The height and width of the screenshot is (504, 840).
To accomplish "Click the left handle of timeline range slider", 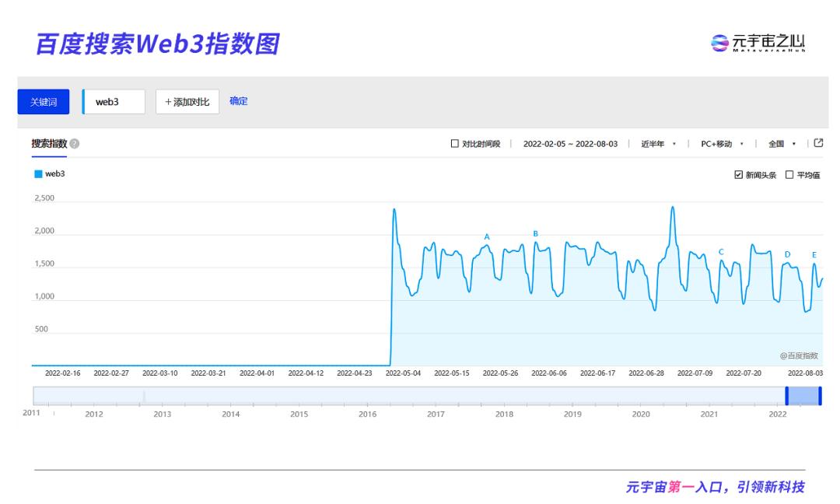I will 787,396.
